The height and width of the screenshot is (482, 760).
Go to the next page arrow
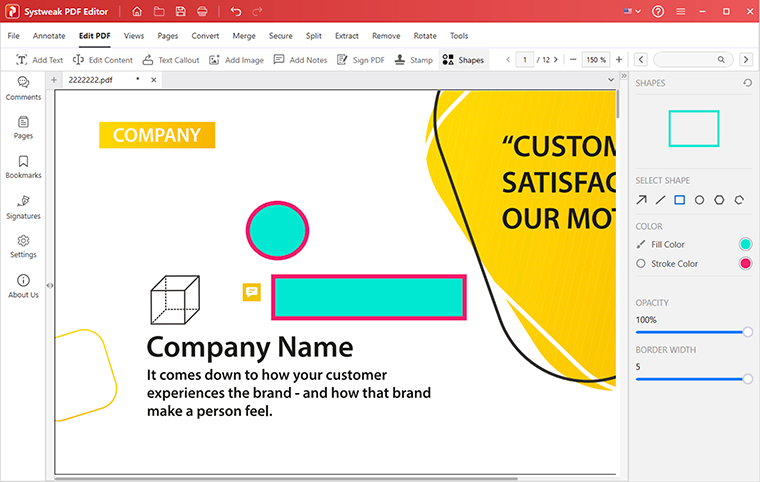pyautogui.click(x=555, y=60)
